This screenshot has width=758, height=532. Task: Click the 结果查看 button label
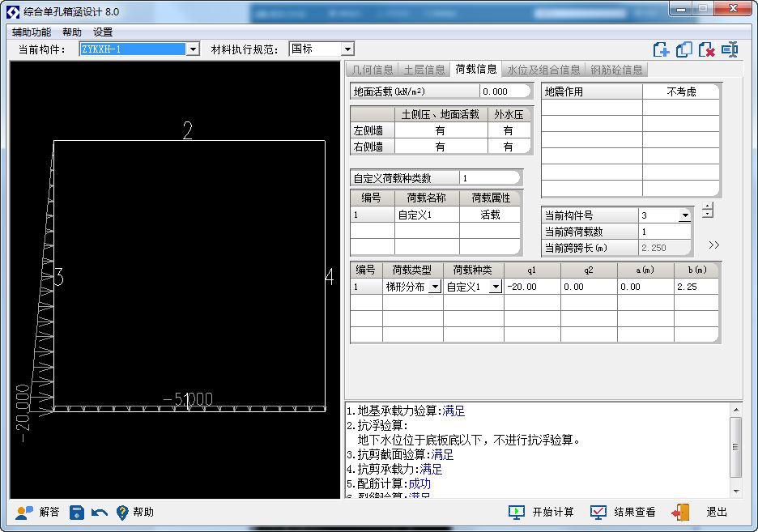[635, 513]
